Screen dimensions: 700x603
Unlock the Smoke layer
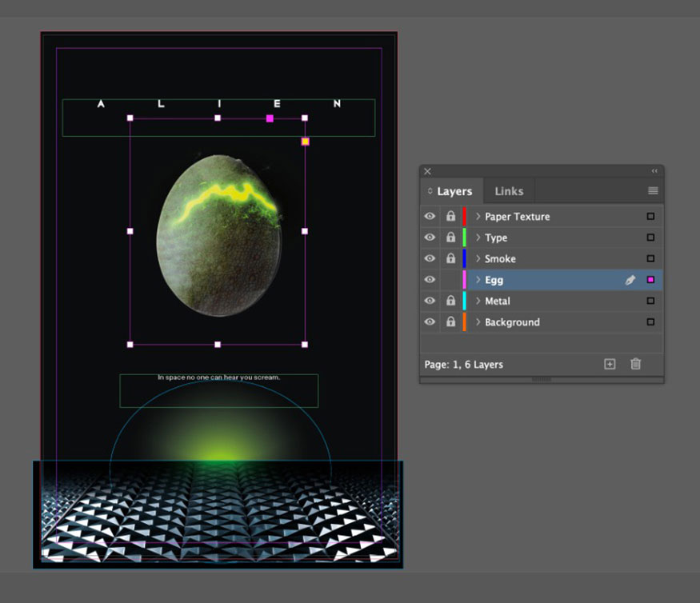pos(451,258)
